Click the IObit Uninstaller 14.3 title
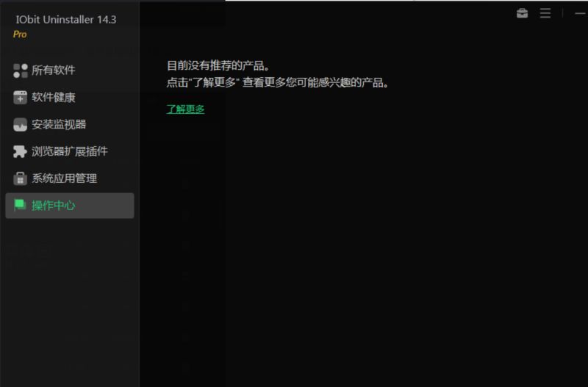The height and width of the screenshot is (387, 588). tap(66, 20)
